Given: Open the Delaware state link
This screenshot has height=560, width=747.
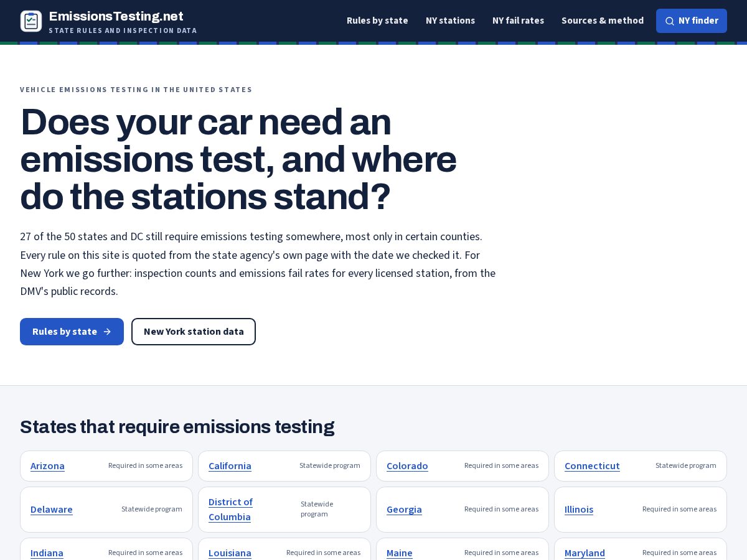Looking at the screenshot, I should tap(52, 510).
